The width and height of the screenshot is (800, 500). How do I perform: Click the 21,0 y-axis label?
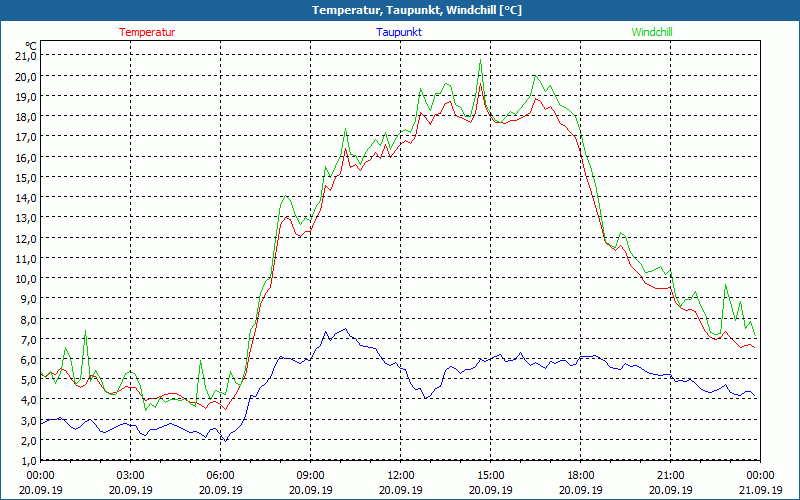(26, 56)
